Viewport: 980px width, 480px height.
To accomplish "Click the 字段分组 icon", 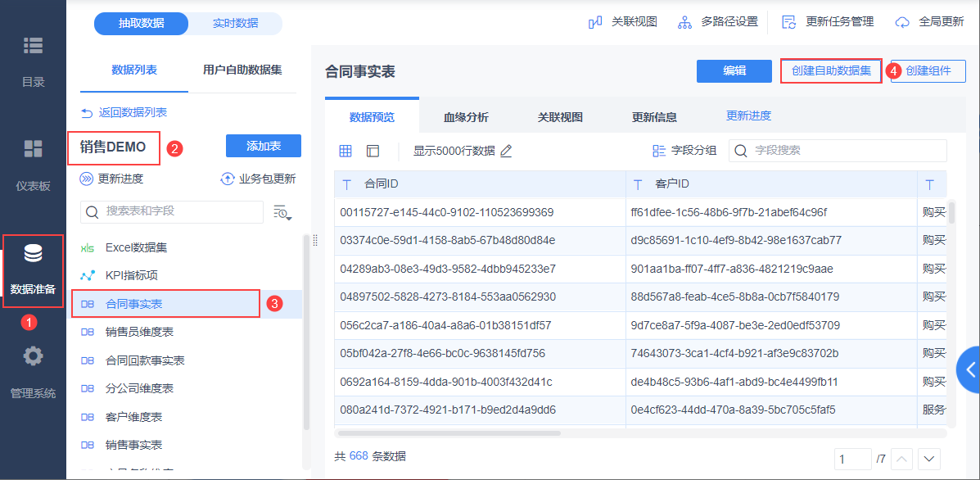I will click(659, 151).
